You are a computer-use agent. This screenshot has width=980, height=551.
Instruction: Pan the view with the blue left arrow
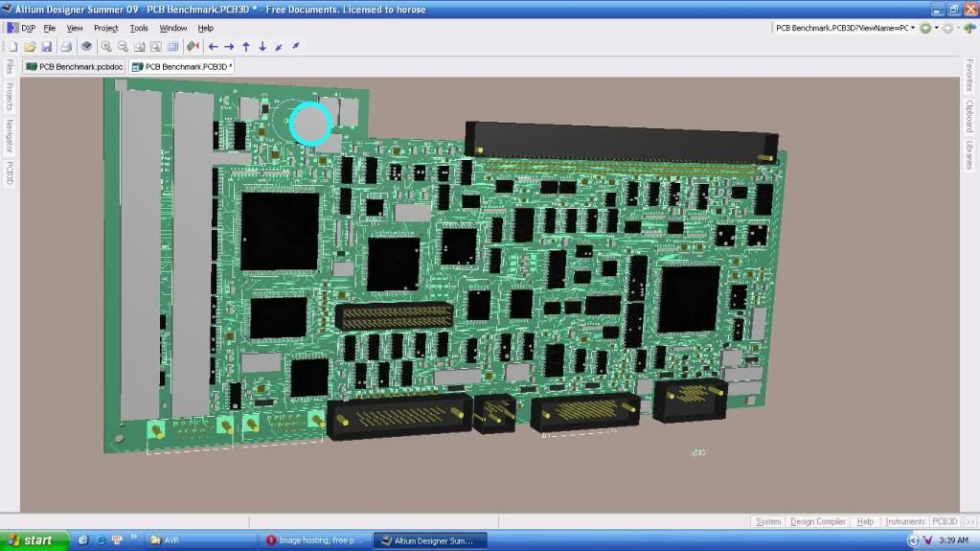213,46
